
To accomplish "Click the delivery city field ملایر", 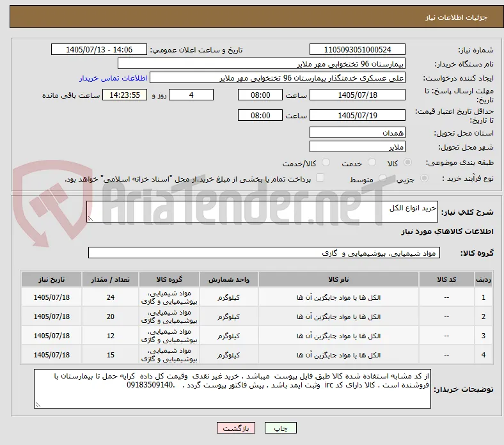I will click(358, 147).
